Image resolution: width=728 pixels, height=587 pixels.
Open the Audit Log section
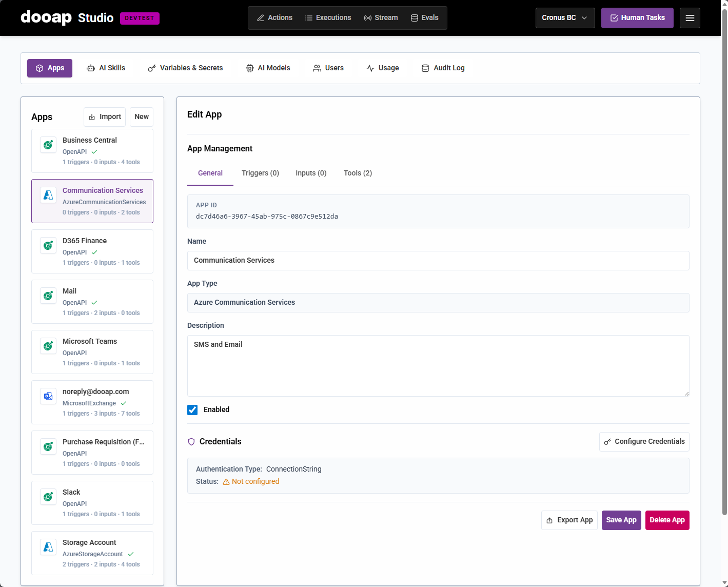click(443, 68)
